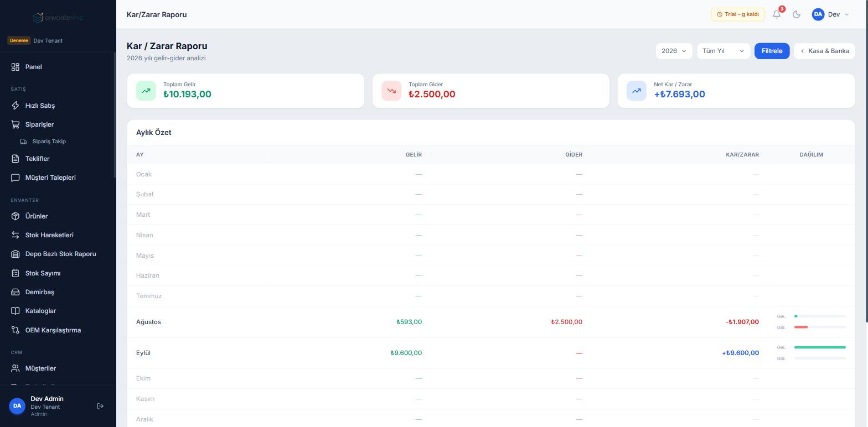
Task: Click the Toplam Gelir trend icon
Action: [x=146, y=91]
